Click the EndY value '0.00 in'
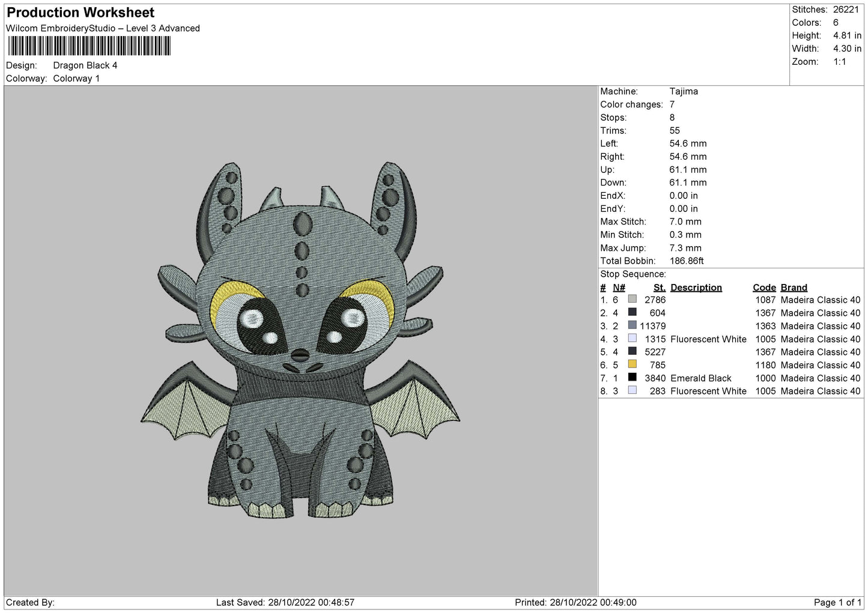Image resolution: width=868 pixels, height=613 pixels. pyautogui.click(x=684, y=209)
